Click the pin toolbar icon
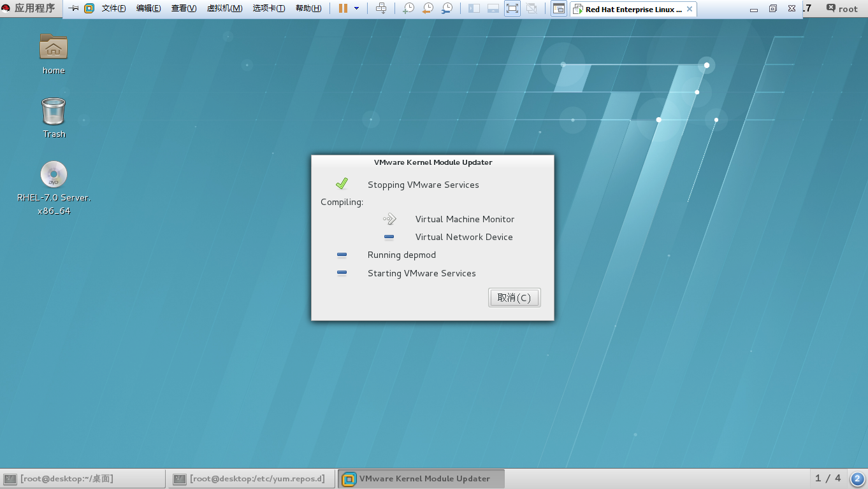 (x=73, y=8)
